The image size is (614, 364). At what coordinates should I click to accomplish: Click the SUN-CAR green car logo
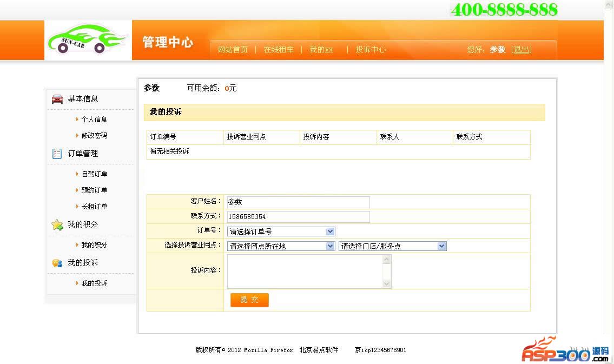point(87,39)
